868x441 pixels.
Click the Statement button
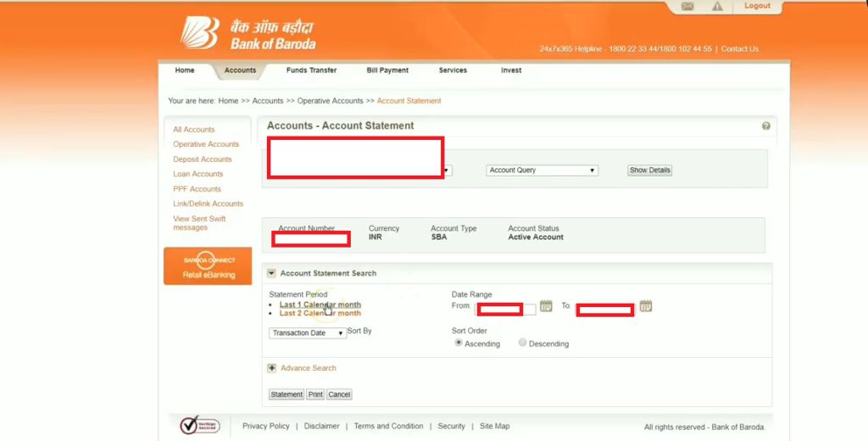pos(287,394)
